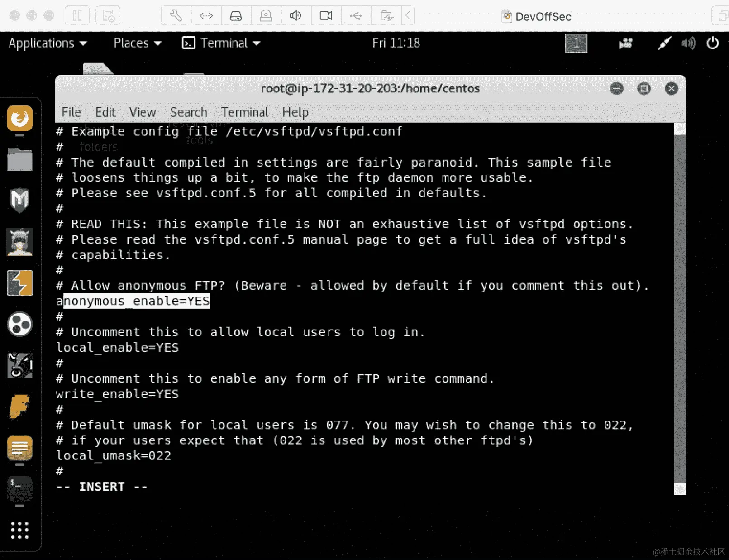This screenshot has height=560, width=729.
Task: Click VM snapshot button in toolbar
Action: (x=108, y=16)
